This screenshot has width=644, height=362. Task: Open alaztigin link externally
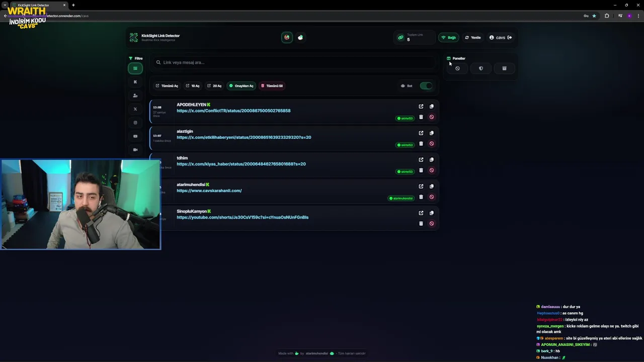click(x=421, y=133)
